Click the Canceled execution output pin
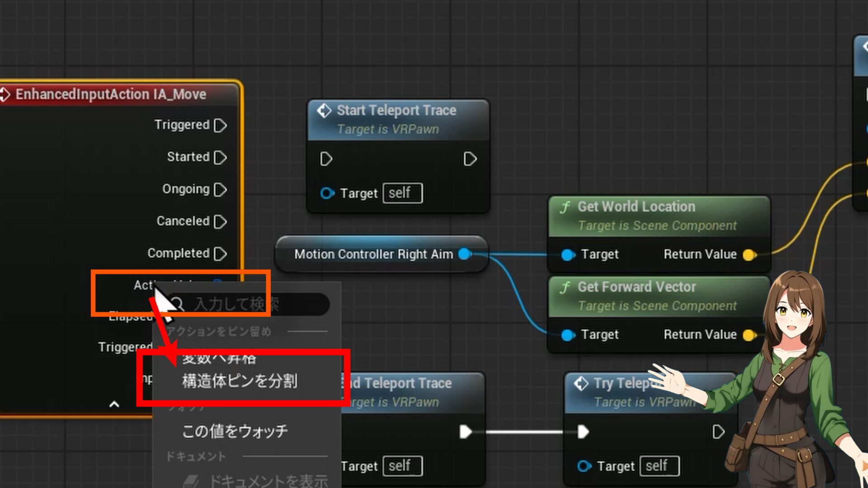The width and height of the screenshot is (868, 488). click(220, 221)
